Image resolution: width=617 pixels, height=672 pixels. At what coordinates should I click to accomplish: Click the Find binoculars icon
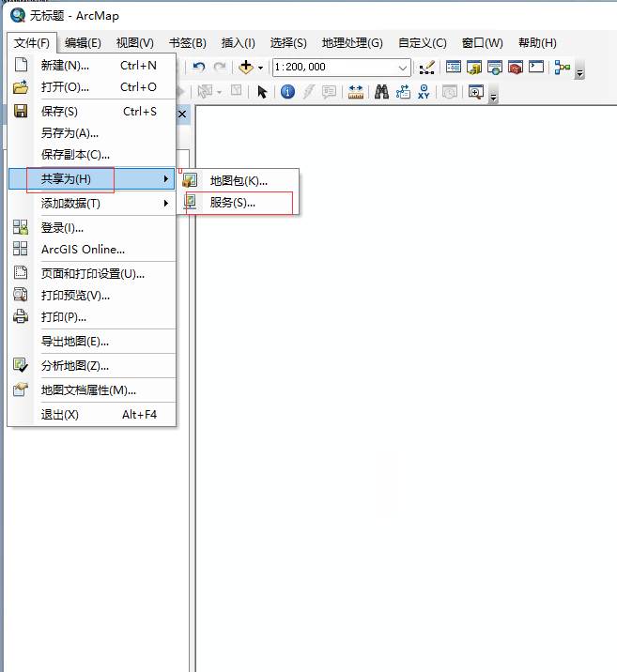(381, 92)
